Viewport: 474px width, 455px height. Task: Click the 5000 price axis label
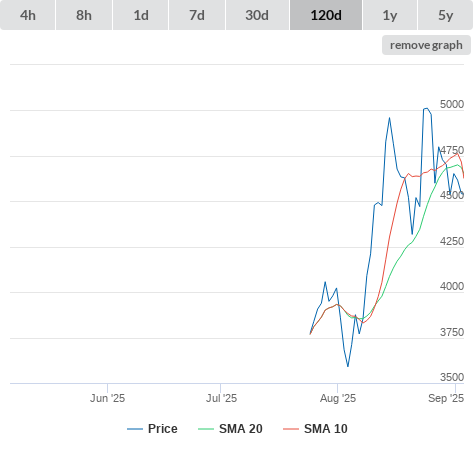[452, 104]
